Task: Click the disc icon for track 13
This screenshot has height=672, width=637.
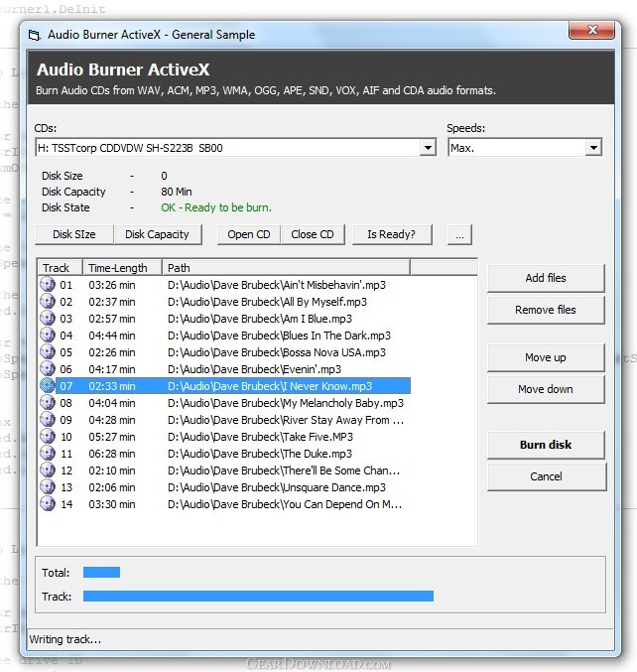Action: coord(48,486)
